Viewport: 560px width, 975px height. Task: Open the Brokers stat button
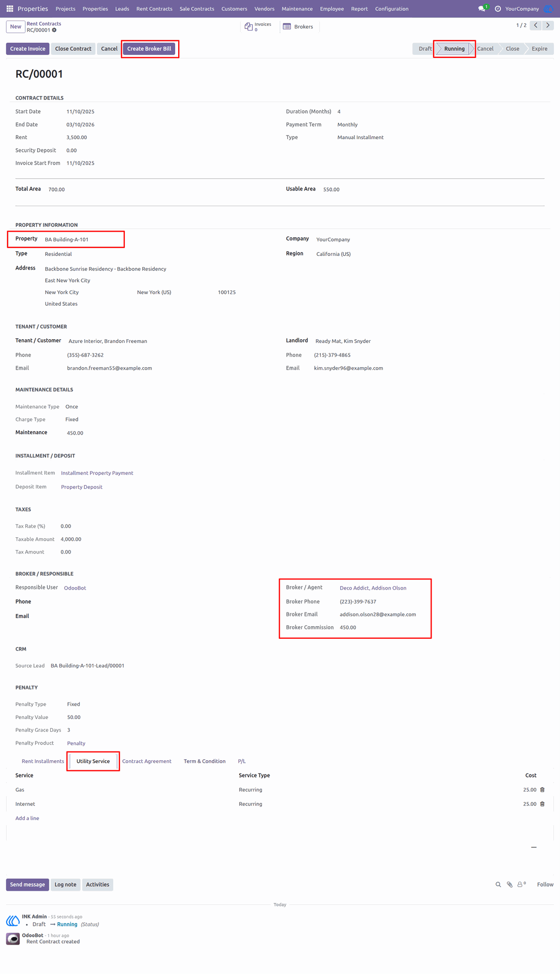(298, 26)
